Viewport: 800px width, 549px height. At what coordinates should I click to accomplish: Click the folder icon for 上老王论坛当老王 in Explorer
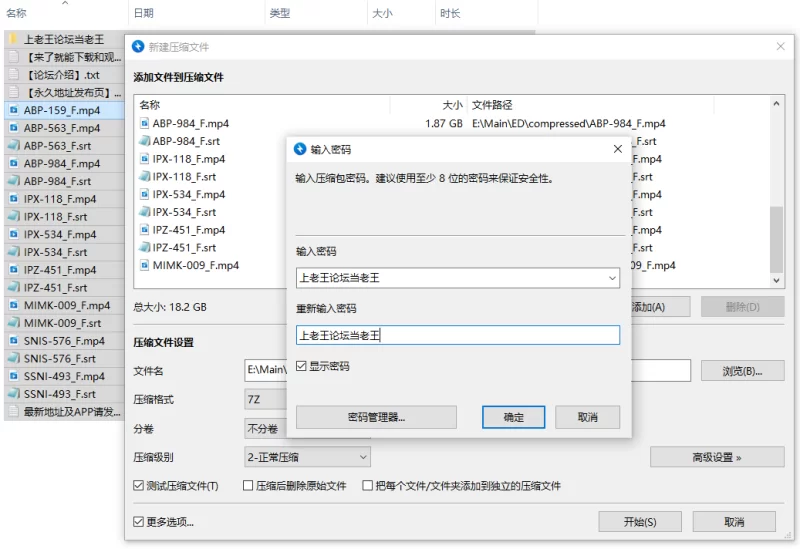(14, 39)
